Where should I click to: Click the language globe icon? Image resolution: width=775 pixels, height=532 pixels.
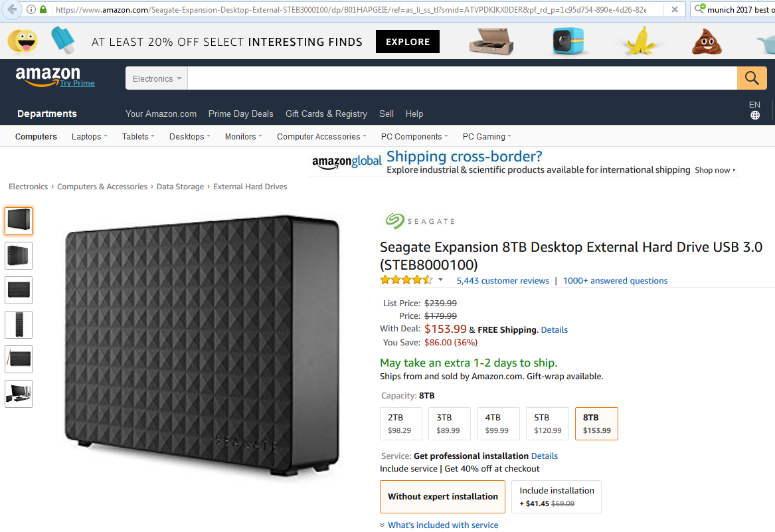coord(755,115)
